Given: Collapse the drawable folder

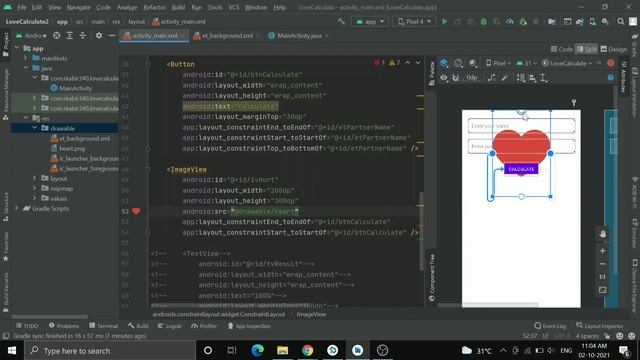Looking at the screenshot, I should click(35, 128).
